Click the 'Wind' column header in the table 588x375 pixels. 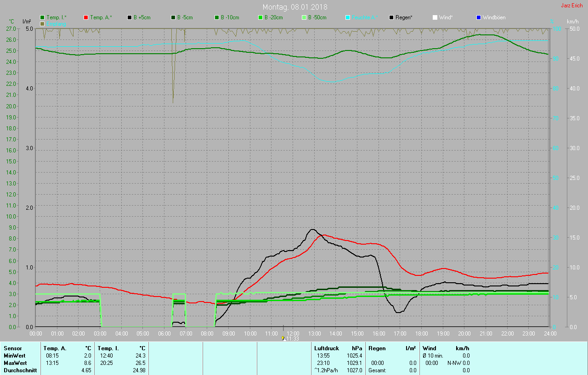pos(430,348)
